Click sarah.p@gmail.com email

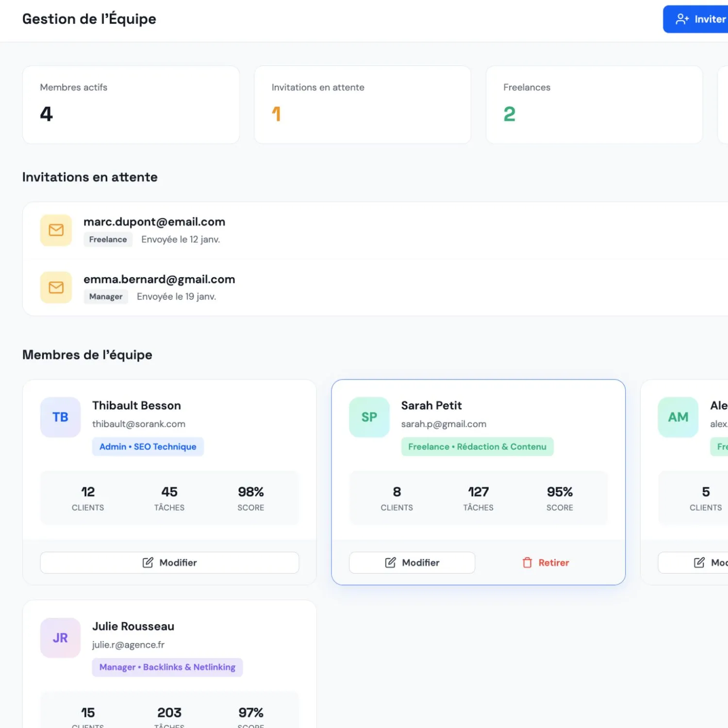(x=444, y=424)
